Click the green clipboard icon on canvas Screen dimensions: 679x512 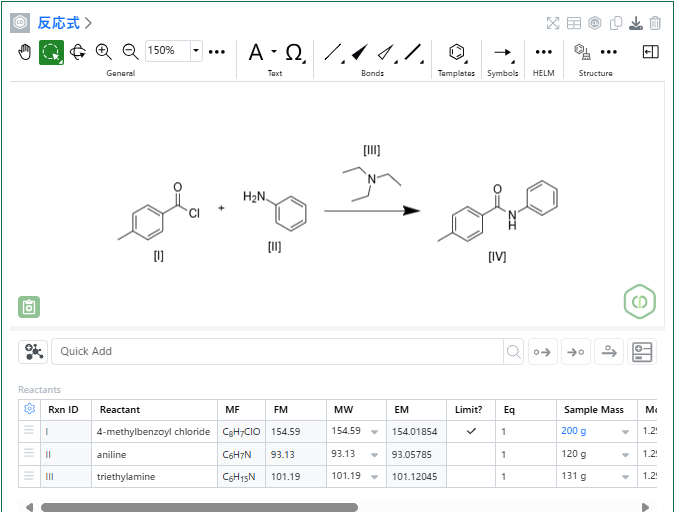29,307
